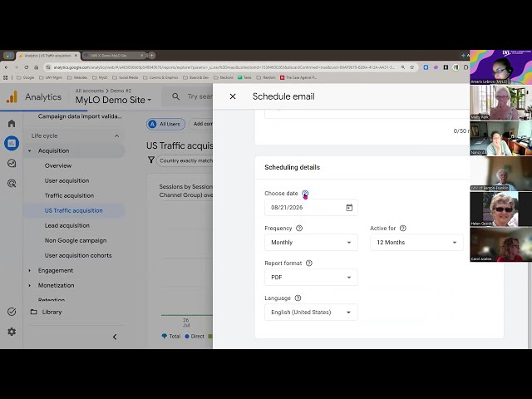Open the Traffic acquisition report
This screenshot has height=399, width=532.
pos(69,195)
